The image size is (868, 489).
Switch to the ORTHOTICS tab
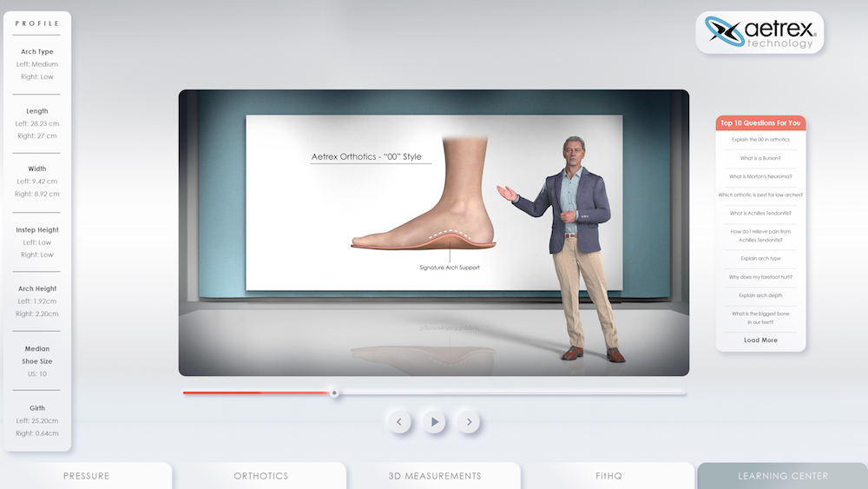260,476
